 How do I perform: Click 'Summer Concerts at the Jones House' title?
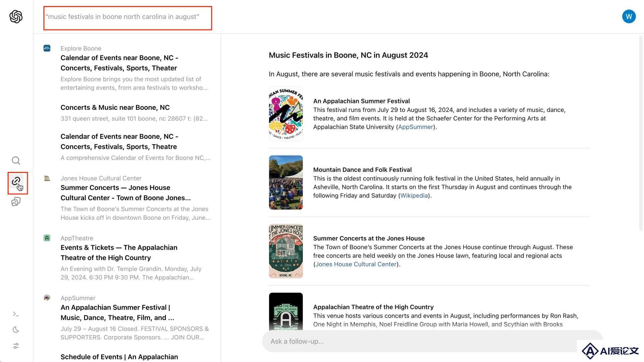[x=369, y=238]
